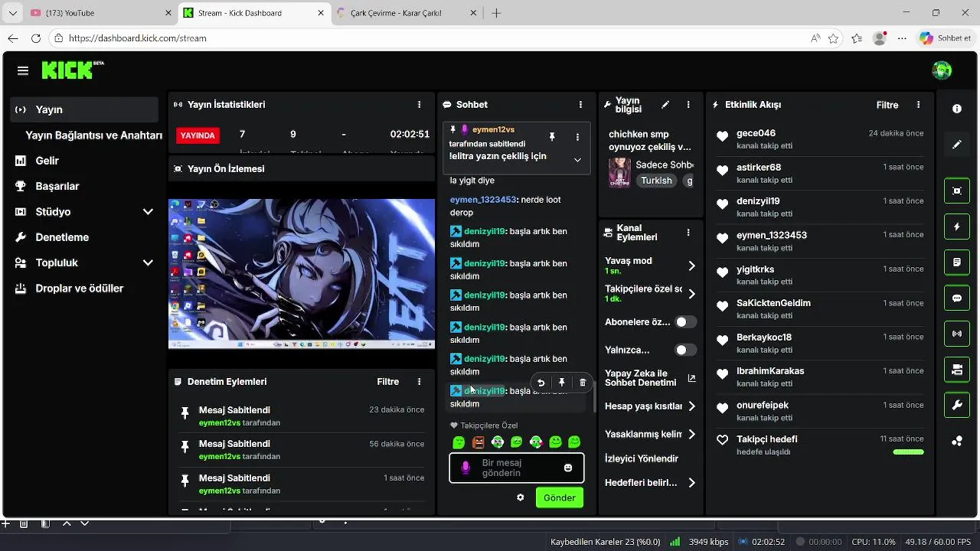Toggle the stream statistics broadcast icon in right sidebar
The height and width of the screenshot is (551, 980).
(957, 334)
